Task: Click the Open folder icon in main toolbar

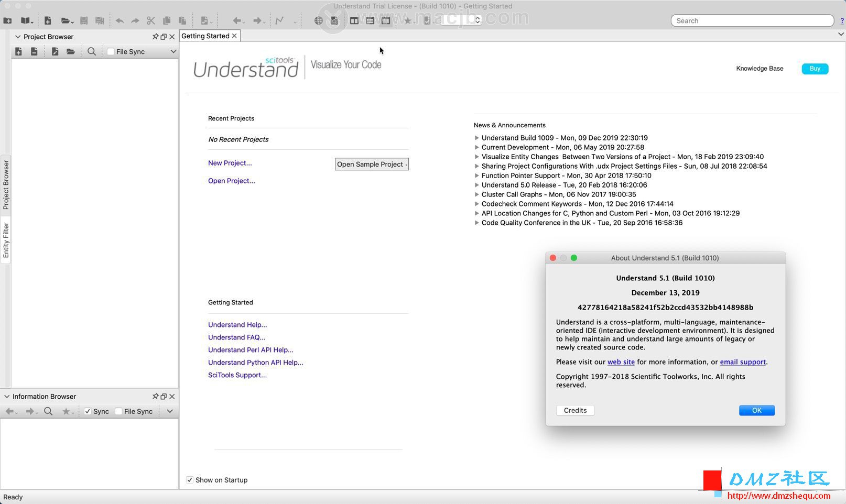Action: pyautogui.click(x=67, y=21)
